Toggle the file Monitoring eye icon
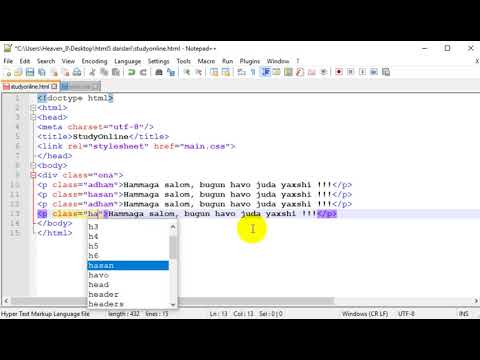This screenshot has width=480, height=360. 323,72
